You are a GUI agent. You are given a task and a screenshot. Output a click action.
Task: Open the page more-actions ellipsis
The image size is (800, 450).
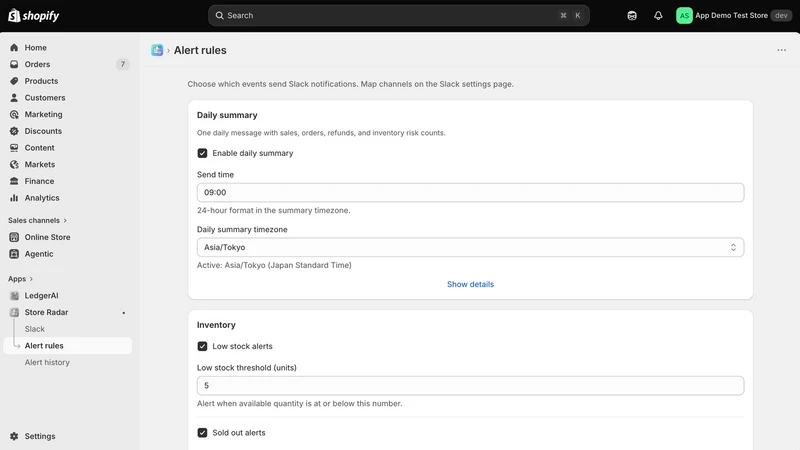[x=781, y=50]
